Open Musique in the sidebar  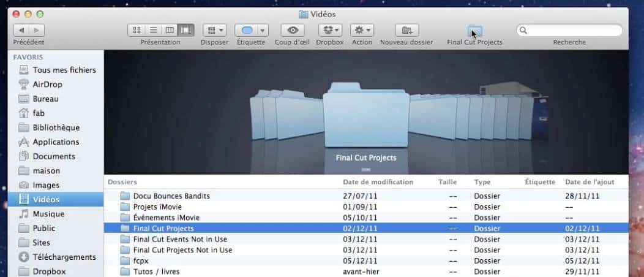(x=56, y=214)
